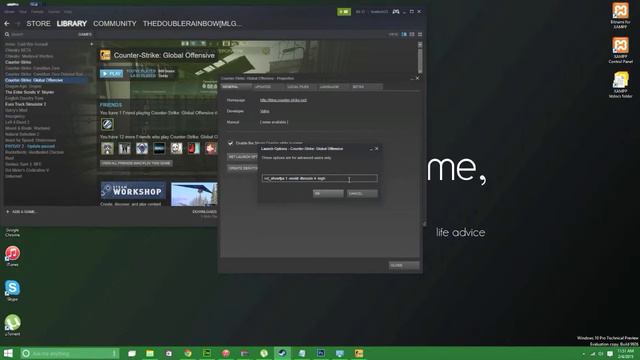Click View All Friends Who Play This Game
The height and width of the screenshot is (360, 640).
click(136, 163)
